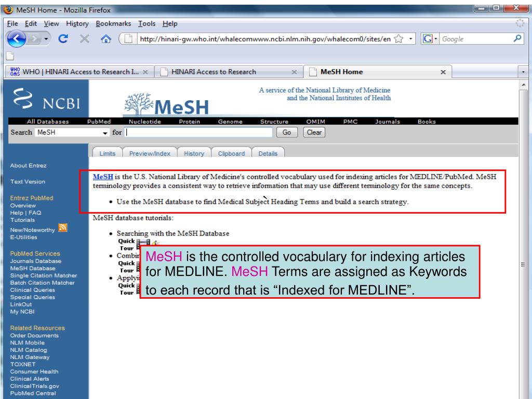Click the Google search engine icon
The image size is (532, 399).
[428, 38]
